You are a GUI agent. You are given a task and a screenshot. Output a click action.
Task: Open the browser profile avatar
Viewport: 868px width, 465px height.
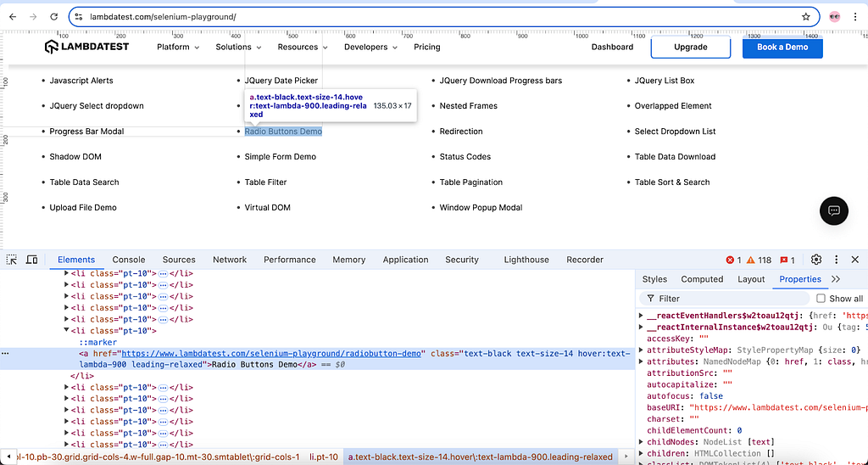tap(835, 17)
